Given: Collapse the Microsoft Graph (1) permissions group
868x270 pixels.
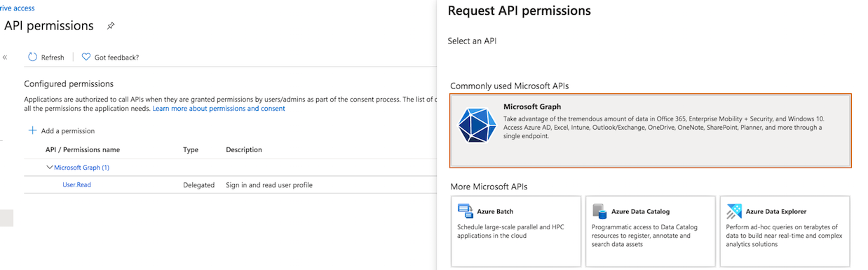Looking at the screenshot, I should coord(50,167).
